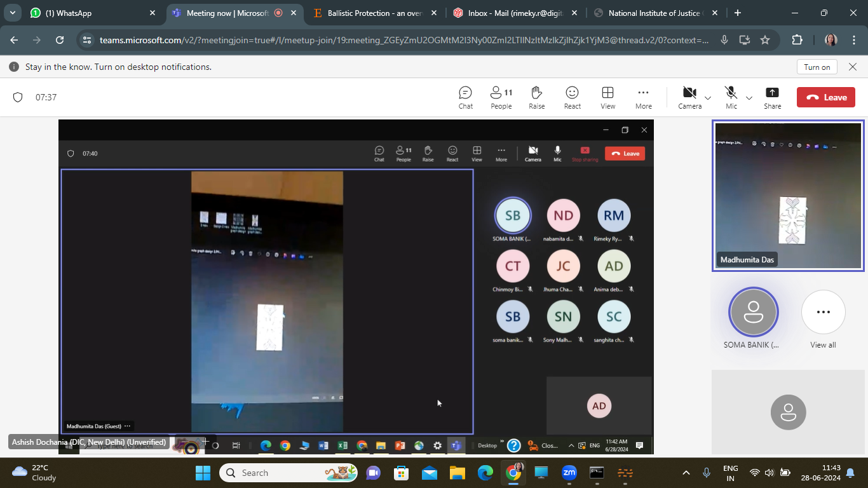The image size is (868, 488).
Task: Click the SN Sony avatar in shared screen
Action: coord(563,316)
